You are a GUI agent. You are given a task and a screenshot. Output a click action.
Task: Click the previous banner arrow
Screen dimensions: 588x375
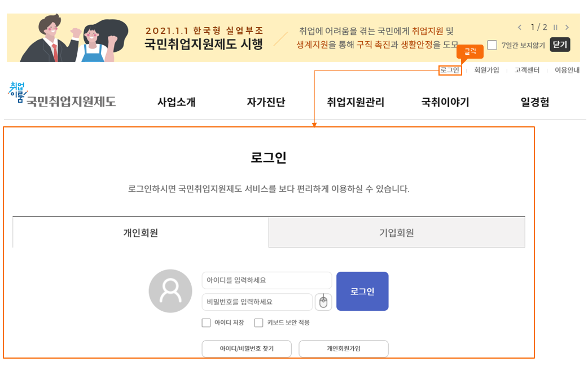tap(520, 27)
